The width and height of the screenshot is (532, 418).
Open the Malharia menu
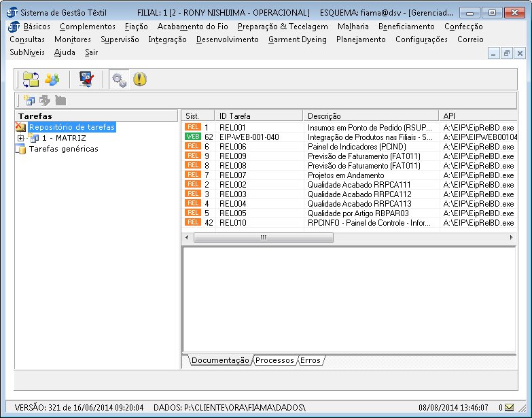coord(353,27)
